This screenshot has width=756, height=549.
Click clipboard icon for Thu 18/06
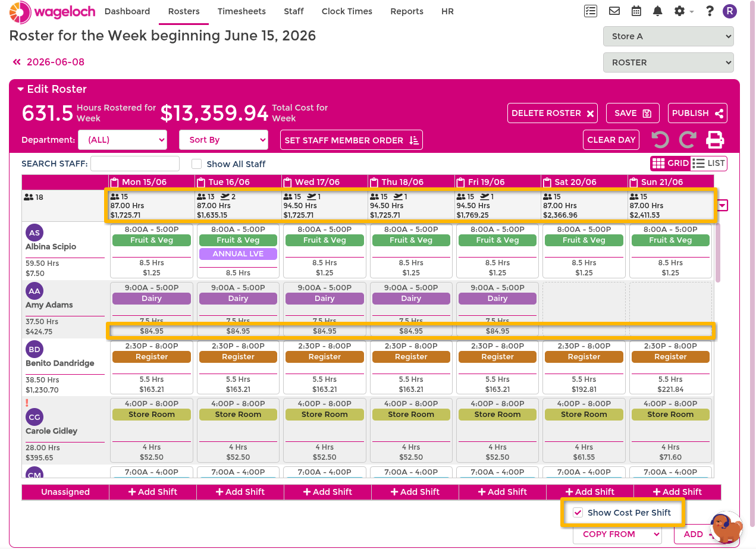[x=374, y=182]
